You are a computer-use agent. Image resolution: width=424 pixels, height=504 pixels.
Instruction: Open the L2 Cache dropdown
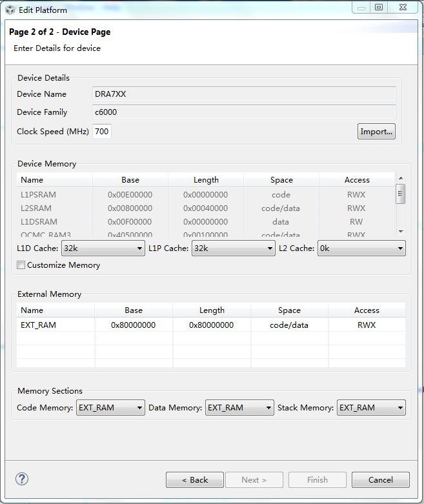point(361,248)
